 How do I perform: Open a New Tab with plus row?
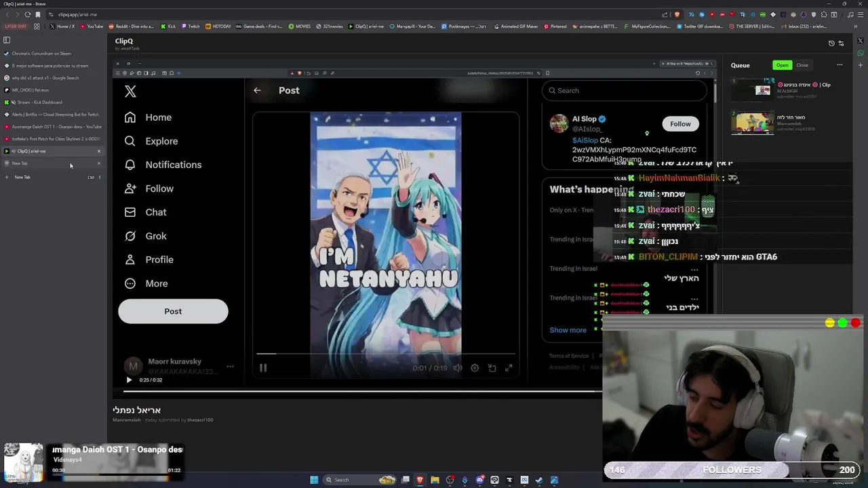pyautogui.click(x=52, y=177)
